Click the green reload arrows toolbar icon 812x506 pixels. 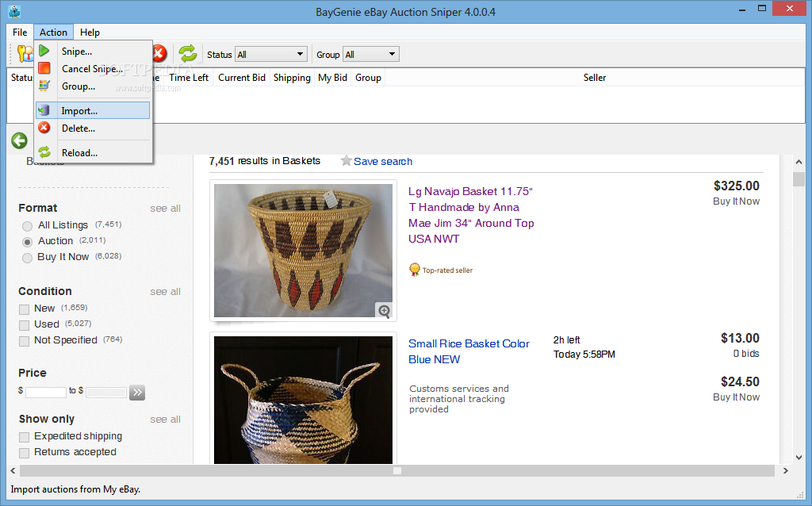coord(187,53)
